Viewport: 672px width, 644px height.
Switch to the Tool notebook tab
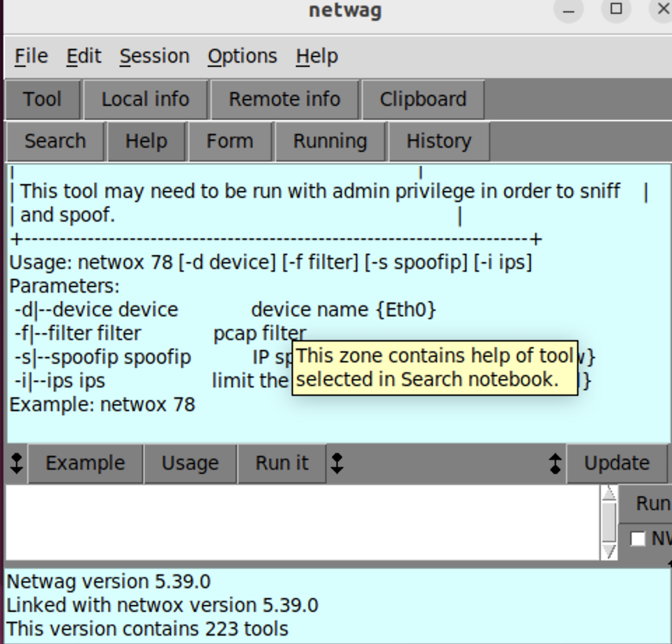point(43,99)
